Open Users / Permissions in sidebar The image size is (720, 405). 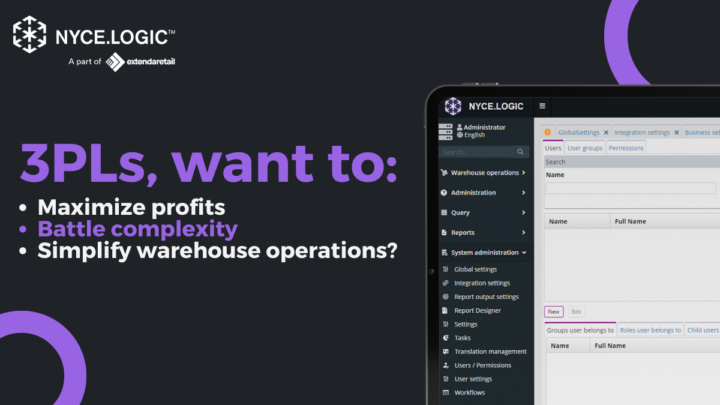tap(483, 366)
